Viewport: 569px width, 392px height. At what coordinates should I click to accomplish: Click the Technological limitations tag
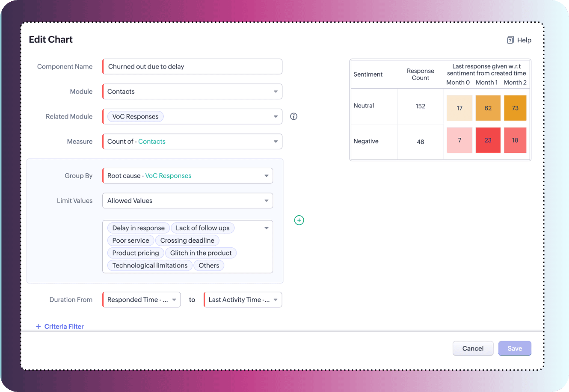coord(150,265)
